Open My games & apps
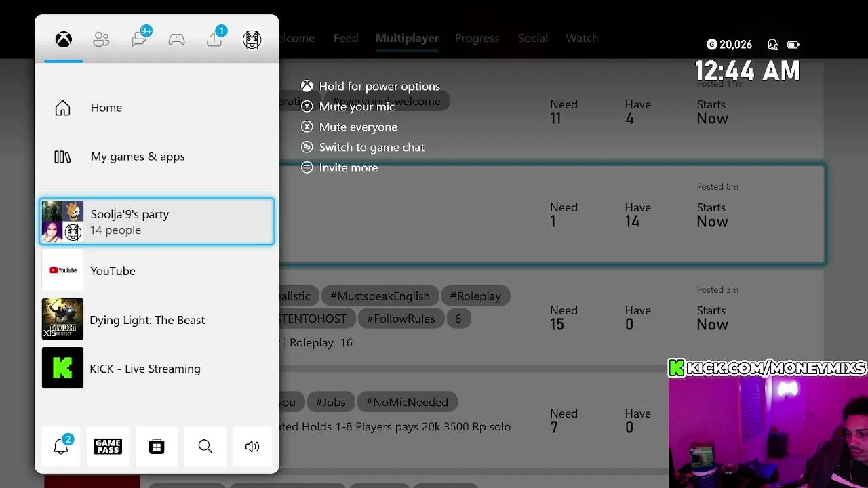Image resolution: width=868 pixels, height=488 pixels. pos(157,157)
